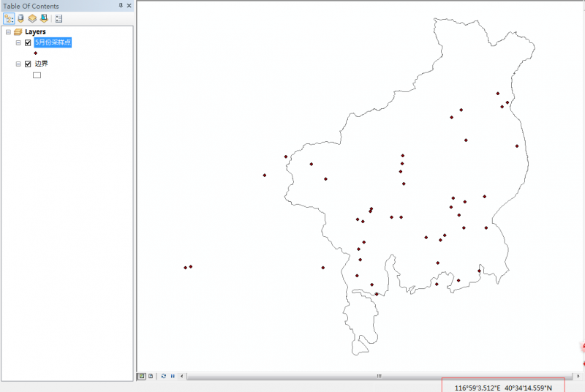Image resolution: width=585 pixels, height=392 pixels.
Task: Switch to List By Source view
Action: click(21, 18)
